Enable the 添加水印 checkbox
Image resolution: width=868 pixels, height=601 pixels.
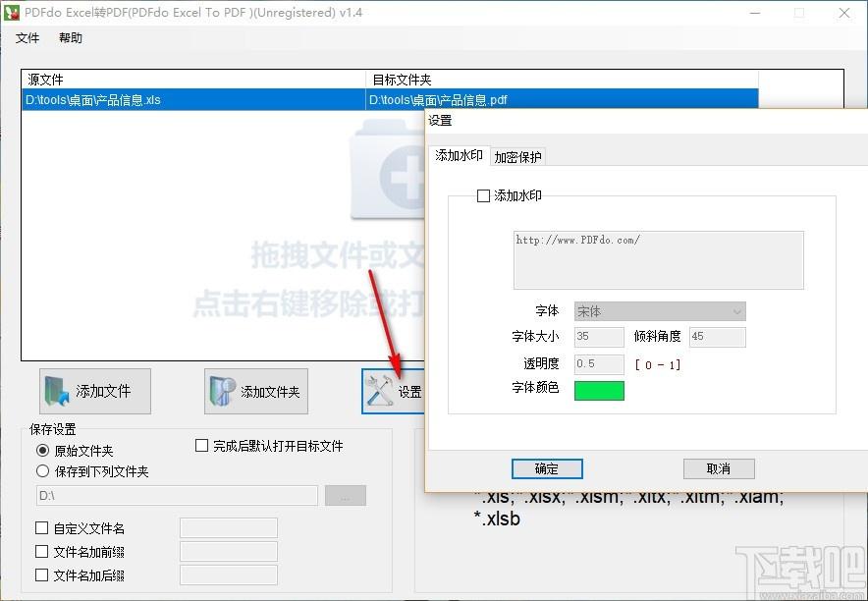(483, 195)
